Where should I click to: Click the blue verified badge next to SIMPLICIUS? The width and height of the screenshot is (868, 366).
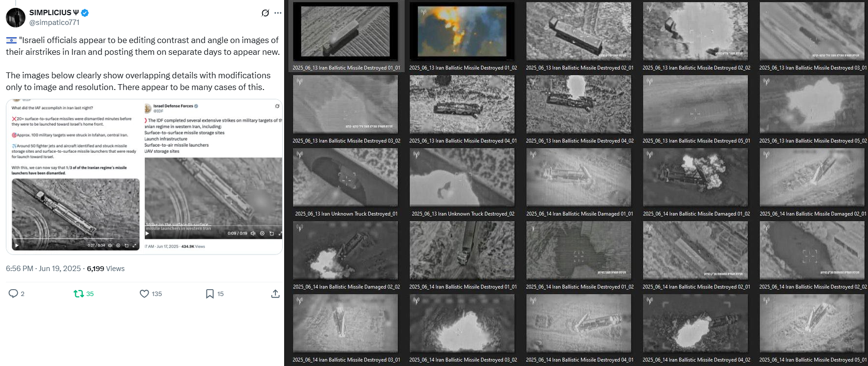tap(85, 13)
